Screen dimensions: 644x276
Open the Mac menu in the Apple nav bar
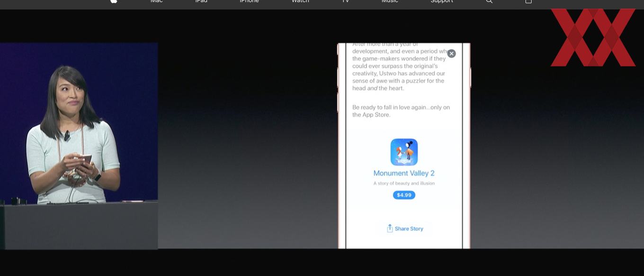157,1
